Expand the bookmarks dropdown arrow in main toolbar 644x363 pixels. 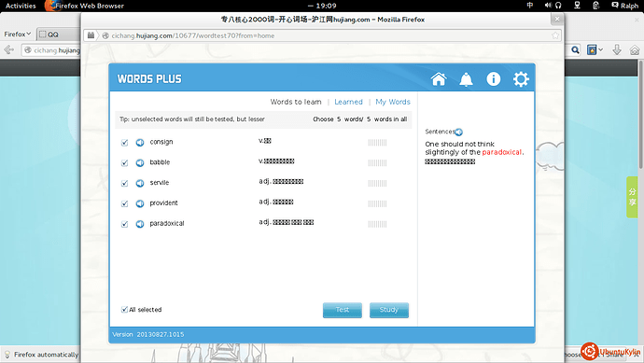coord(601,50)
